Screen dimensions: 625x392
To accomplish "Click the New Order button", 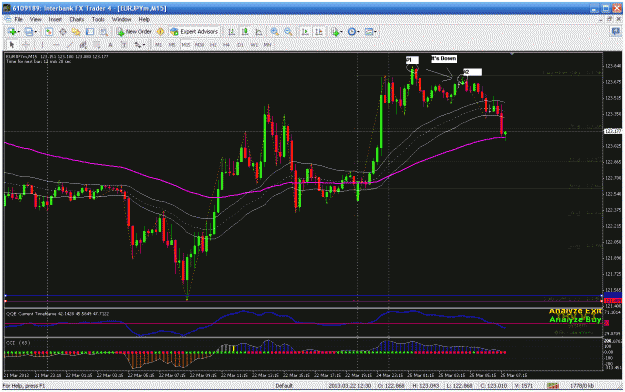I will coord(134,32).
